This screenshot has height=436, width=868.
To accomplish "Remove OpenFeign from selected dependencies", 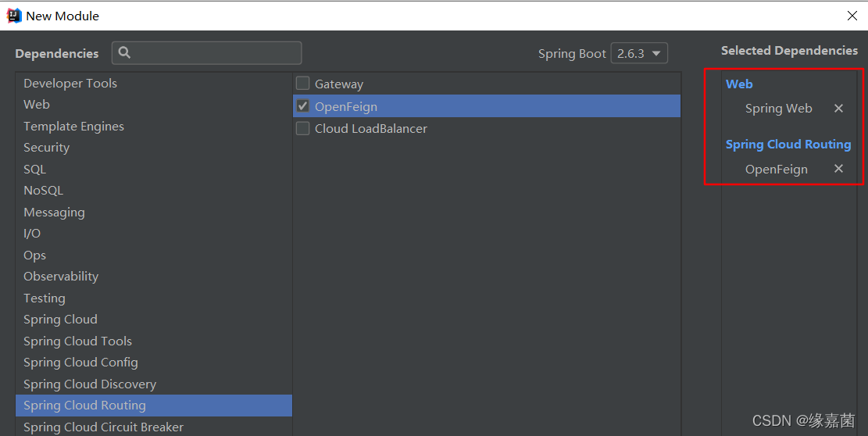I will [x=838, y=169].
